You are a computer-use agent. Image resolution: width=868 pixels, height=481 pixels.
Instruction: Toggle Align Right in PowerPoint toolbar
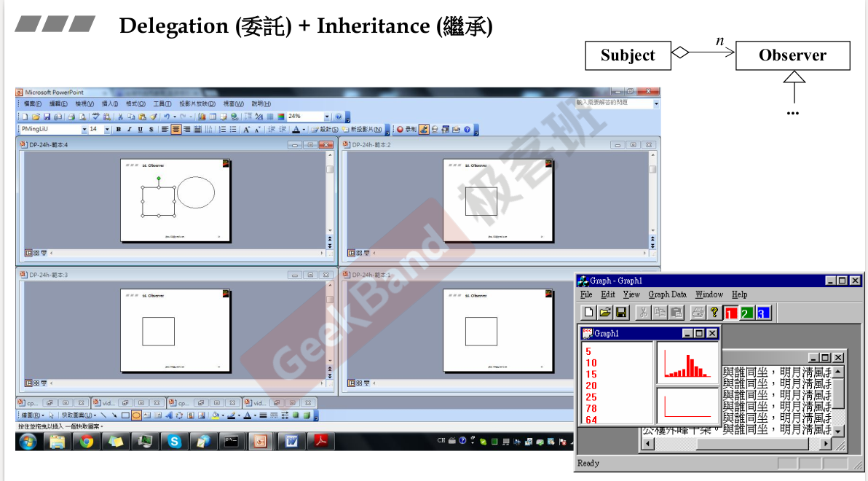click(187, 129)
